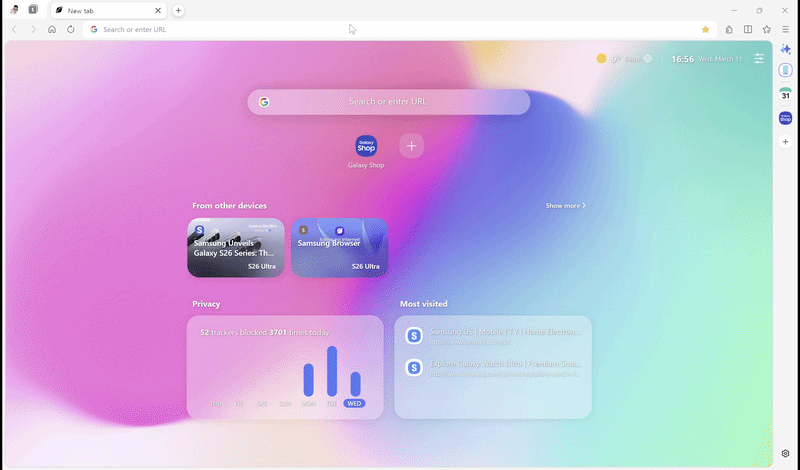Click the home button in toolbar

point(52,29)
